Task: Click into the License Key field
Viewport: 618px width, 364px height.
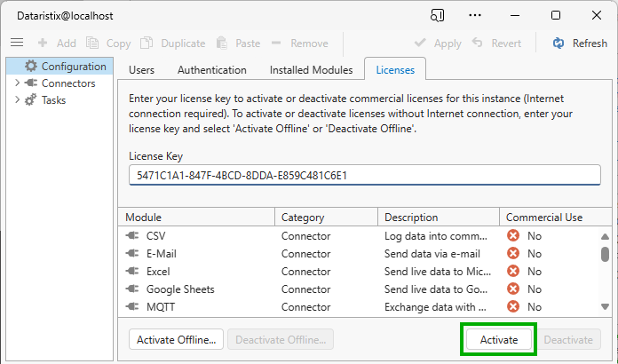Action: 364,175
